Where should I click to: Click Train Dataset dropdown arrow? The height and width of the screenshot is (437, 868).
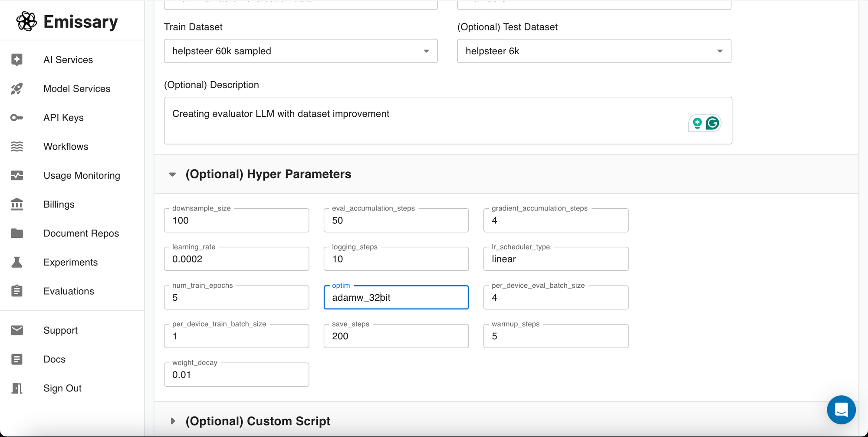tap(427, 51)
